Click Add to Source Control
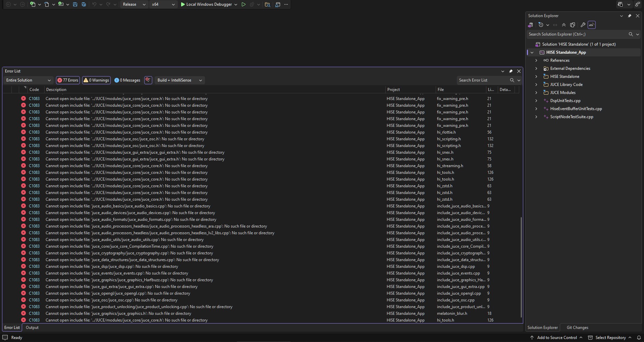The image size is (644, 342). click(x=557, y=338)
